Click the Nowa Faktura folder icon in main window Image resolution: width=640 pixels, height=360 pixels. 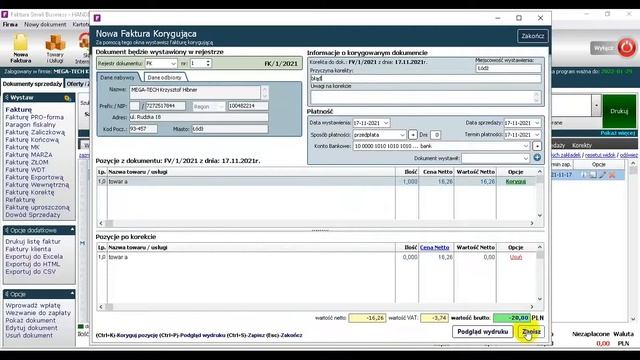[20, 42]
